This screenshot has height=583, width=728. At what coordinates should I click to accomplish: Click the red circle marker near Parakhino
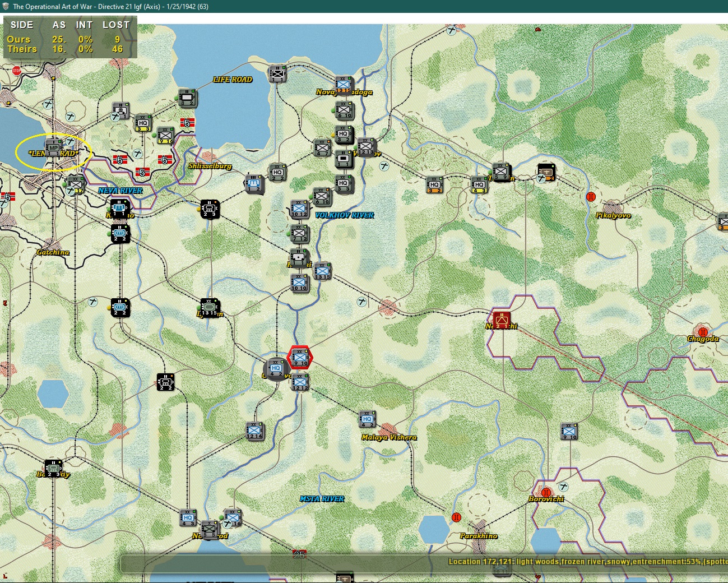coord(456,517)
